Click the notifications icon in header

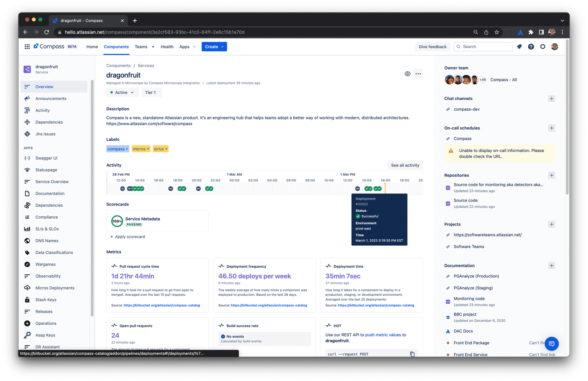click(519, 47)
